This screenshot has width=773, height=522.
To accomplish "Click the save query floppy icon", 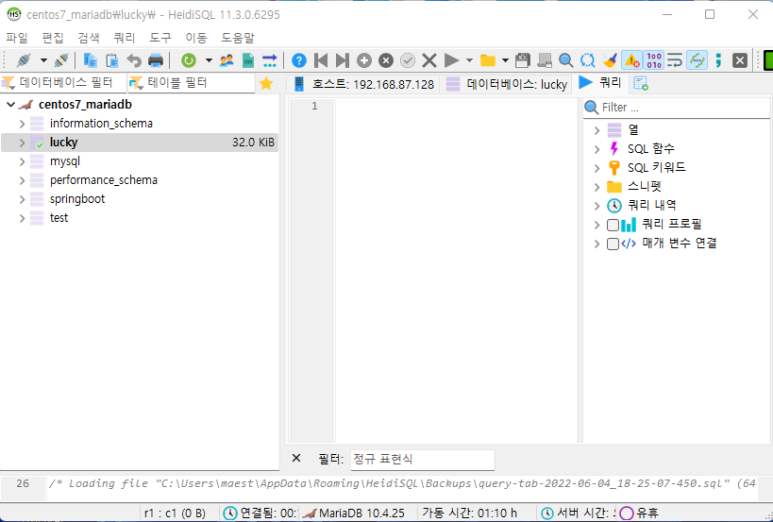I will 523,61.
